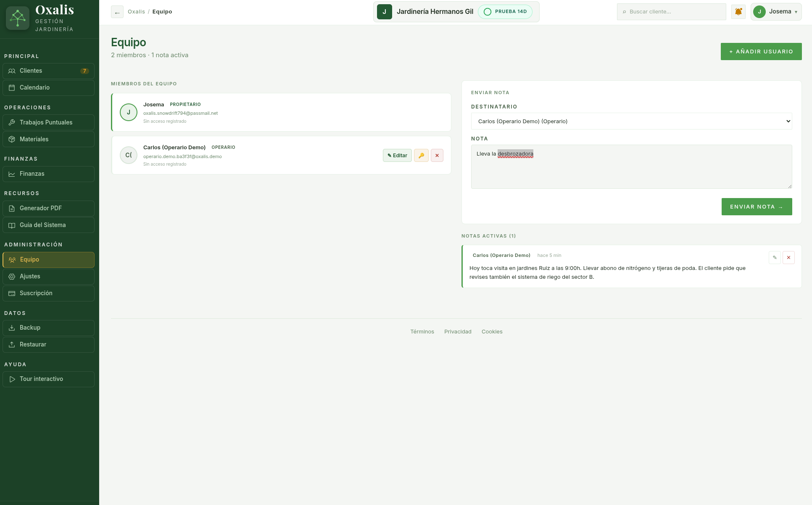Image resolution: width=812 pixels, height=505 pixels.
Task: Open the Privacidad footer link
Action: pos(458,332)
